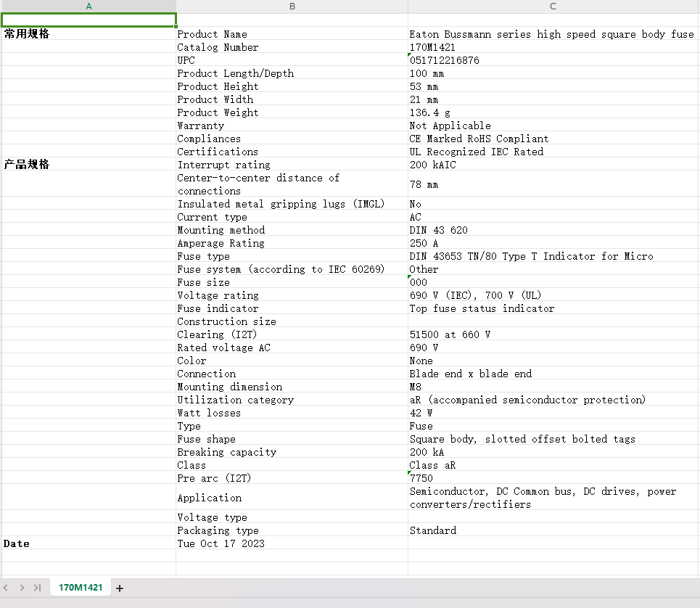Select 'Semiconductor, DC Common bus' application cell
The image size is (700, 608).
click(553, 498)
